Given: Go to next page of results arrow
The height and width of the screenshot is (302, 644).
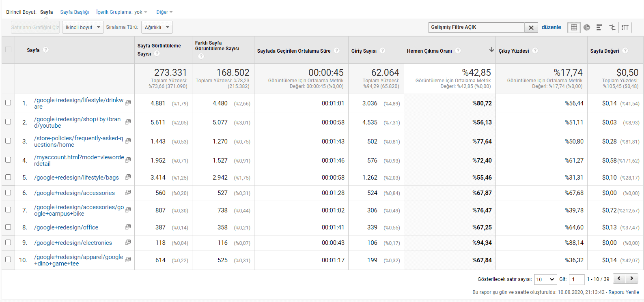Looking at the screenshot, I should (x=631, y=278).
